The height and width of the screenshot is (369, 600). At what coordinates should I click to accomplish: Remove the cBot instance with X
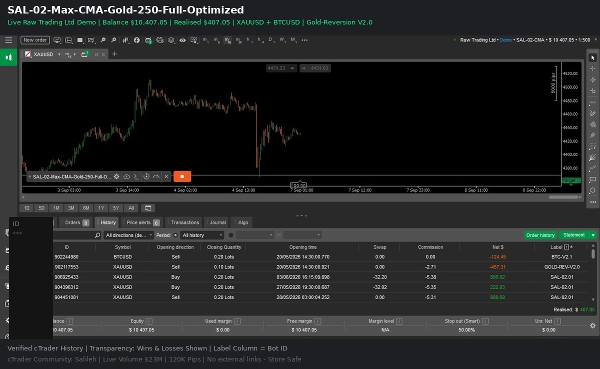coord(166,176)
